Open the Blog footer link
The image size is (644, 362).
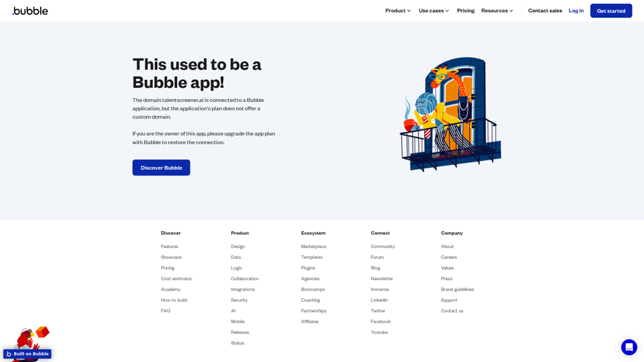point(376,267)
